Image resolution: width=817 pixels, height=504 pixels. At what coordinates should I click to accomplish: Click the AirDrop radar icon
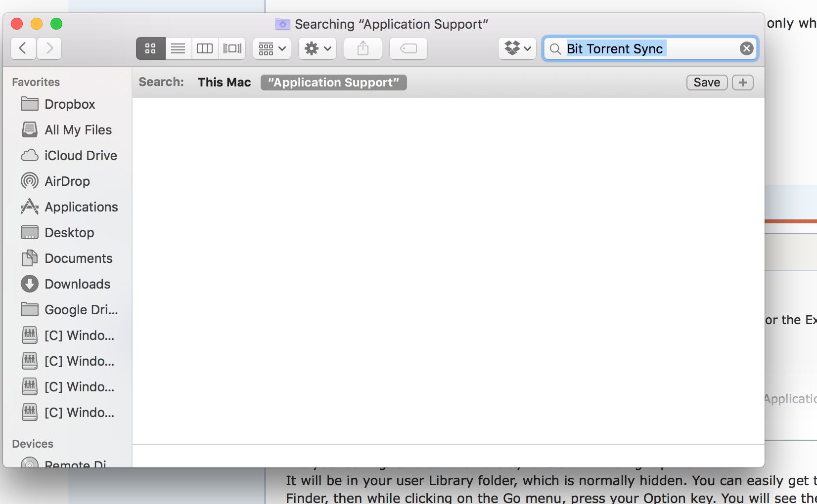[x=30, y=181]
